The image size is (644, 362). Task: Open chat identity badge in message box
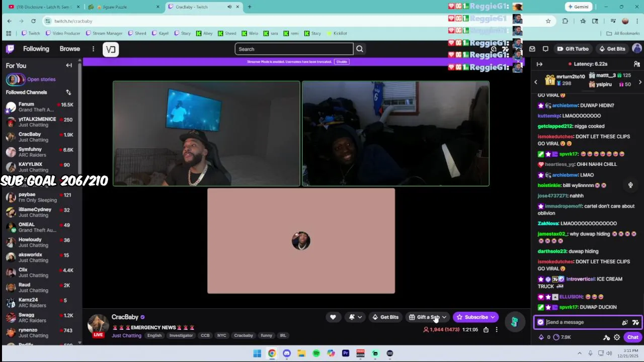coord(541,322)
